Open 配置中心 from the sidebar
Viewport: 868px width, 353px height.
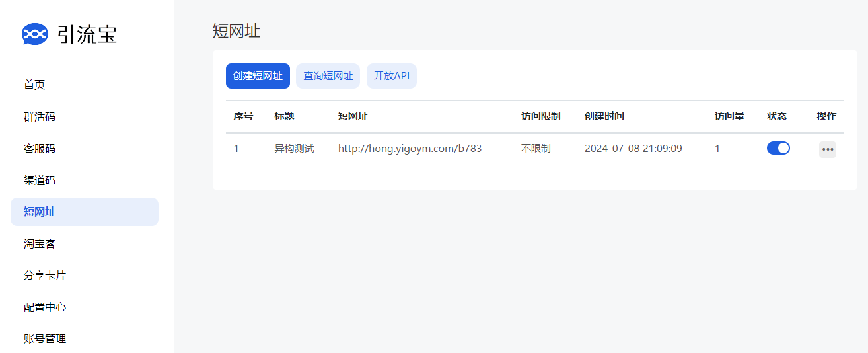tap(45, 307)
